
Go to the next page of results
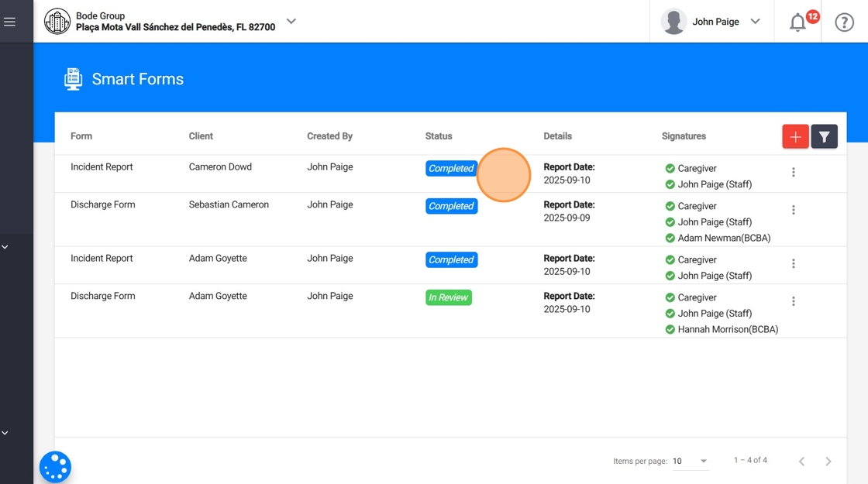(x=828, y=461)
